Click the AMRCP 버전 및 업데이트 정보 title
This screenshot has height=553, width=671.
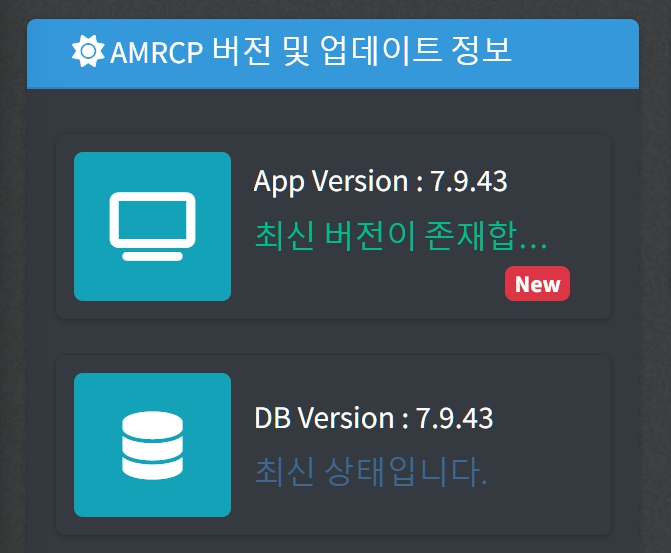tap(310, 51)
